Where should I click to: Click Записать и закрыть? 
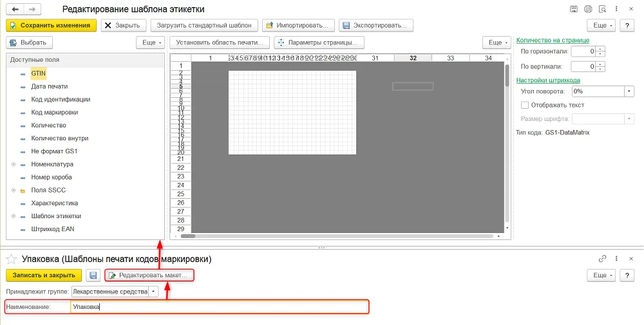click(44, 275)
